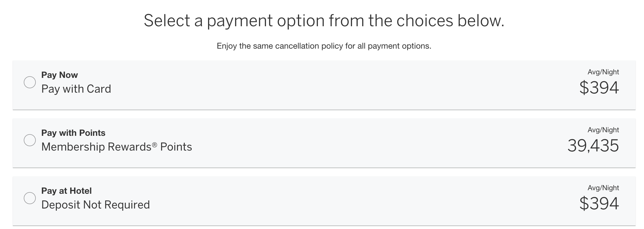Click the bold "Pay with Points" label
The image size is (644, 229).
73,133
